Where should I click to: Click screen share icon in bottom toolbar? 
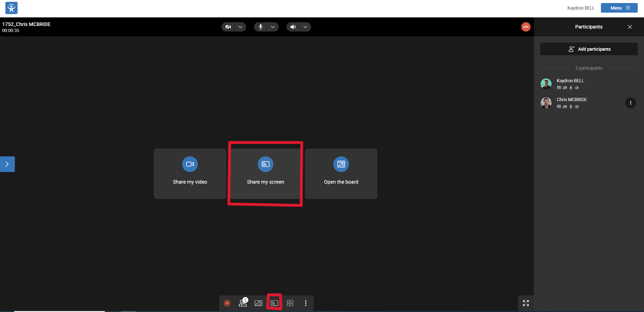pos(274,303)
